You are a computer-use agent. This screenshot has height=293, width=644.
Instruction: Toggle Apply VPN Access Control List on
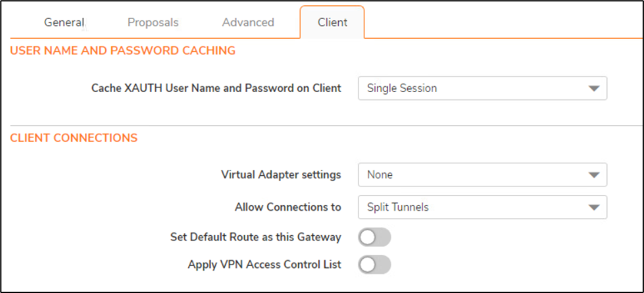(374, 265)
